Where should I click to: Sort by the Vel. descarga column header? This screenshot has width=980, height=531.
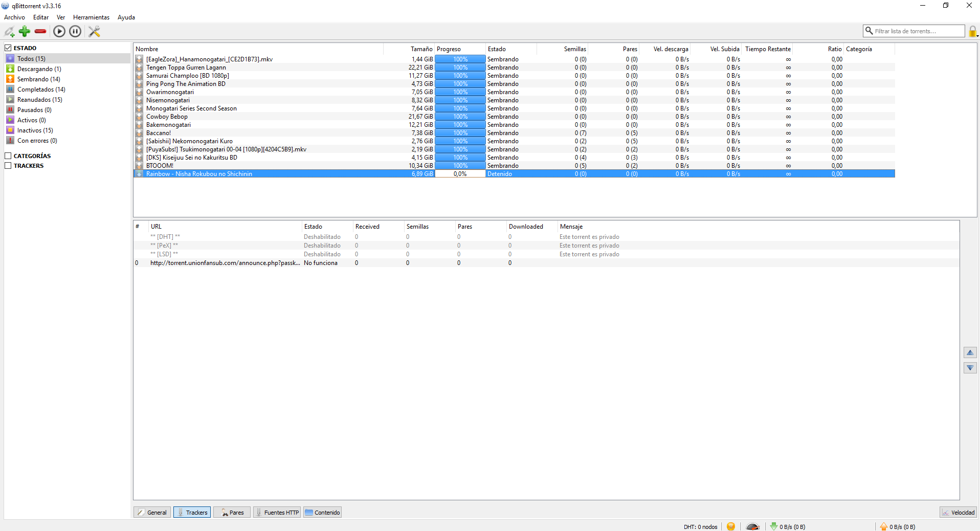click(x=664, y=49)
